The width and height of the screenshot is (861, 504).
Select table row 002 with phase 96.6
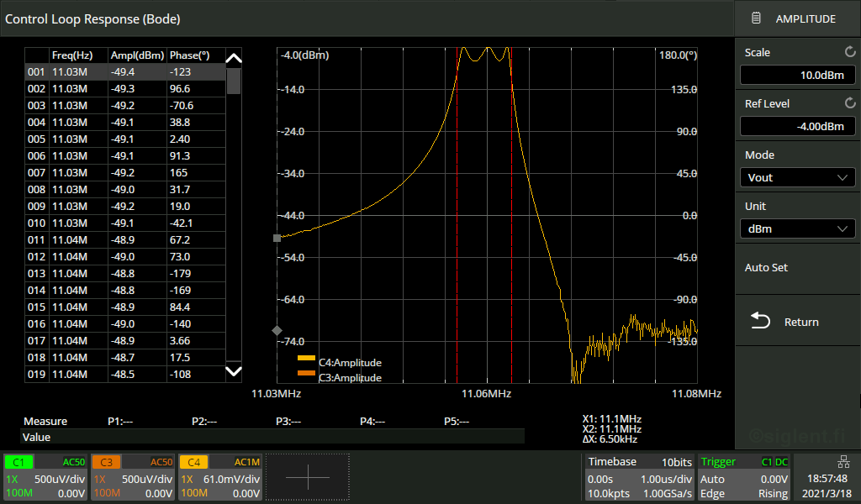(125, 89)
